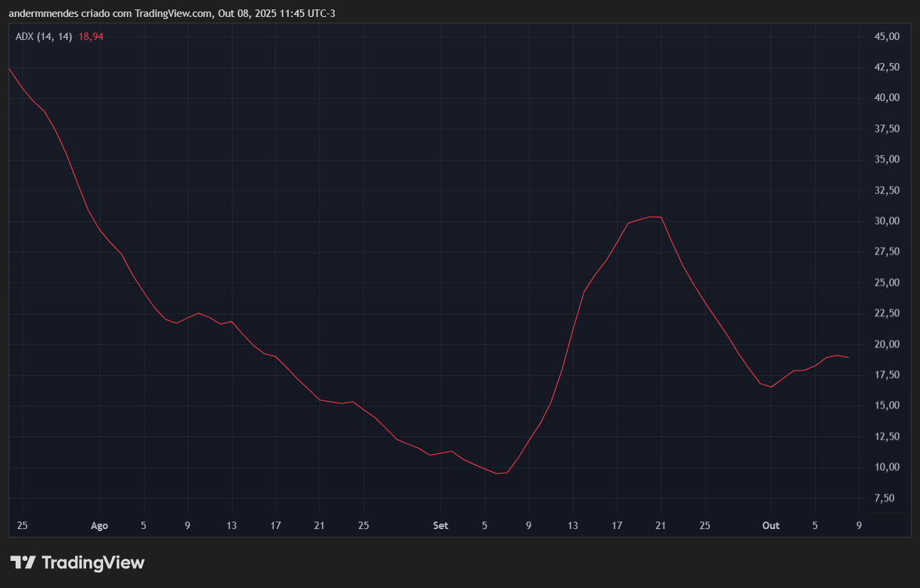This screenshot has width=920, height=588.
Task: Click the TradingView logo icon
Action: (22, 562)
